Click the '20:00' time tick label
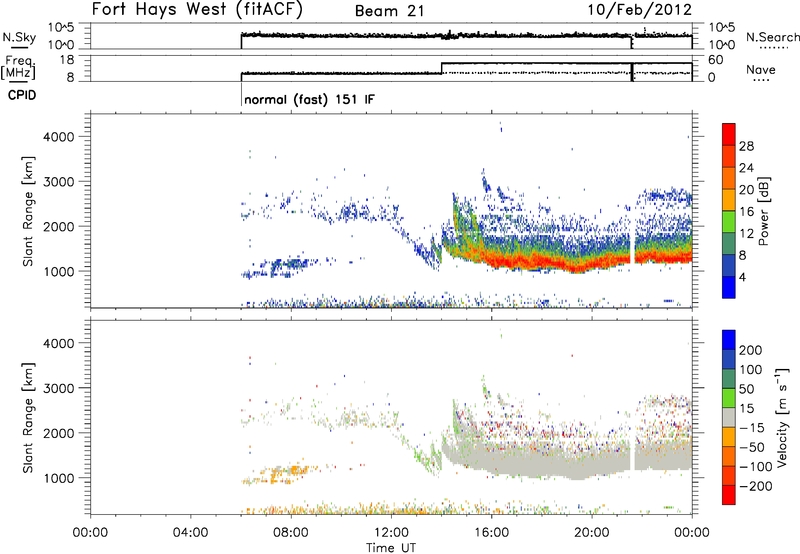This screenshot has width=800, height=554. [591, 533]
